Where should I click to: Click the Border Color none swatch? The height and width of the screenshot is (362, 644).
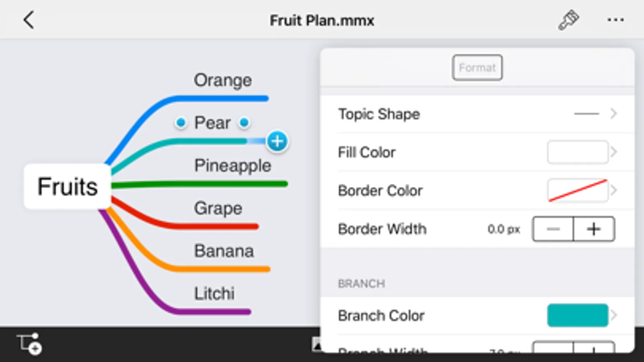click(x=578, y=190)
